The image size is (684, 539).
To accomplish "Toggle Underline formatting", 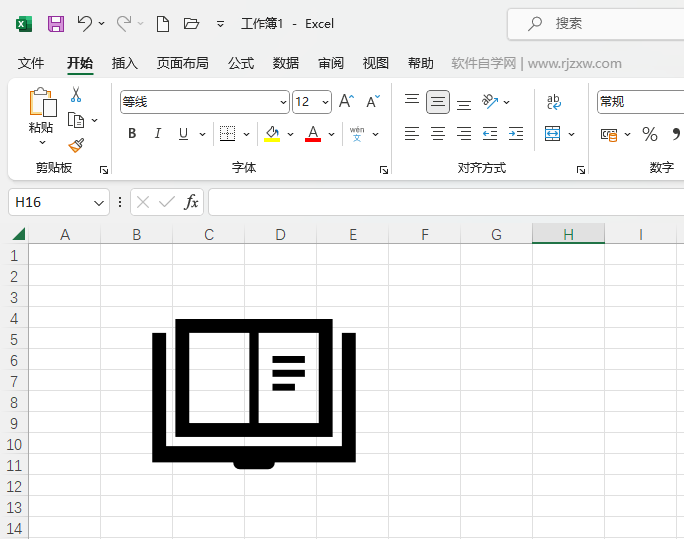I will (x=183, y=133).
